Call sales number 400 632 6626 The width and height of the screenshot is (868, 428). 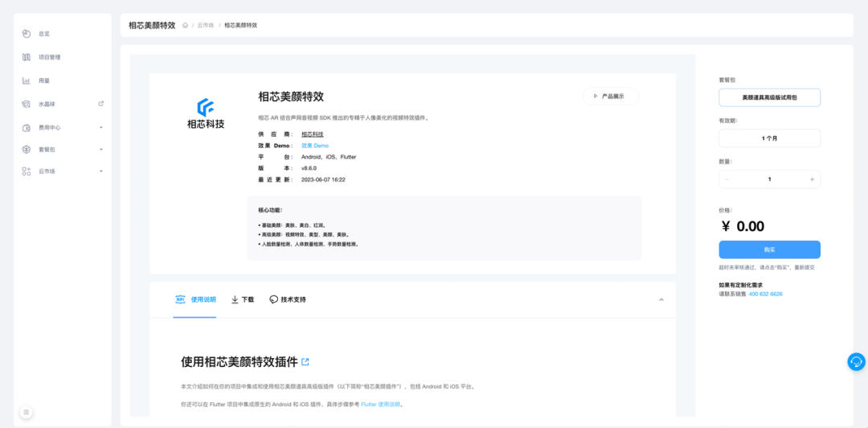[766, 294]
